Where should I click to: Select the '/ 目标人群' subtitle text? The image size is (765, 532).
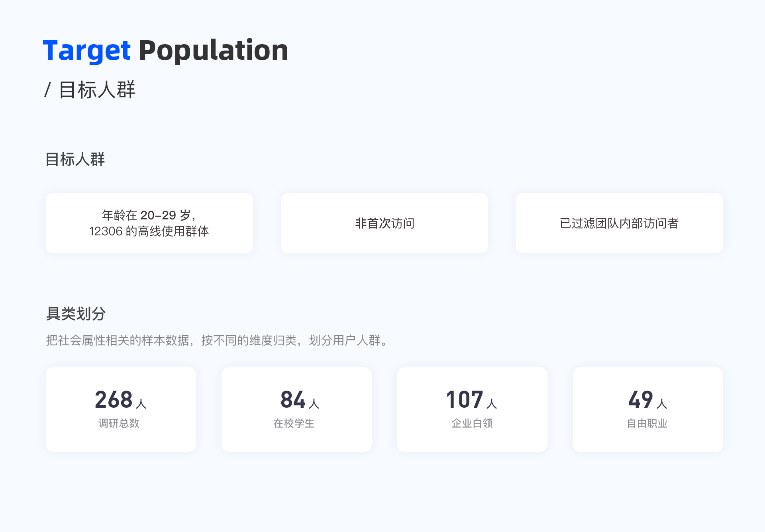click(x=90, y=90)
